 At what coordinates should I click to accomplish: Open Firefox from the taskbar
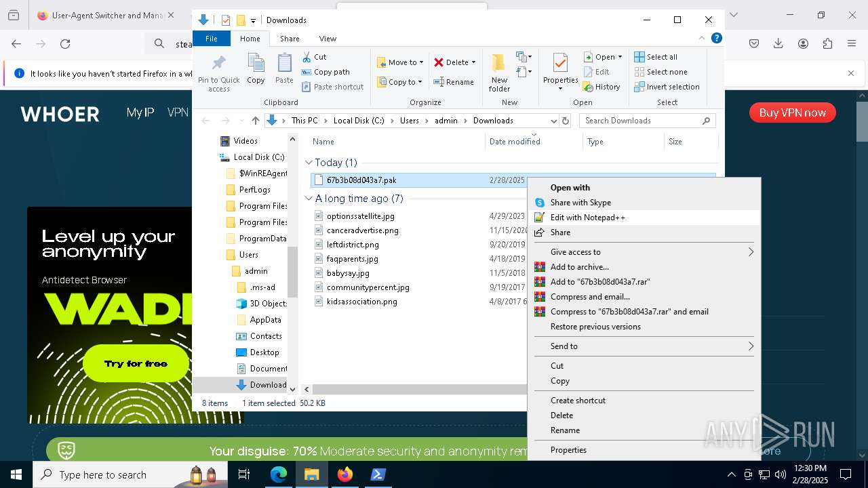coord(345,474)
